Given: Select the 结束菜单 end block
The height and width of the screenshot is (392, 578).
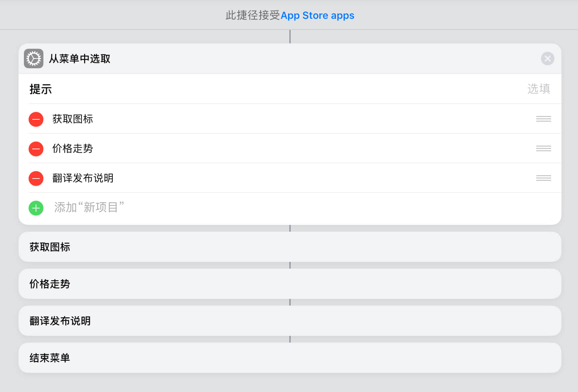Looking at the screenshot, I should point(290,358).
